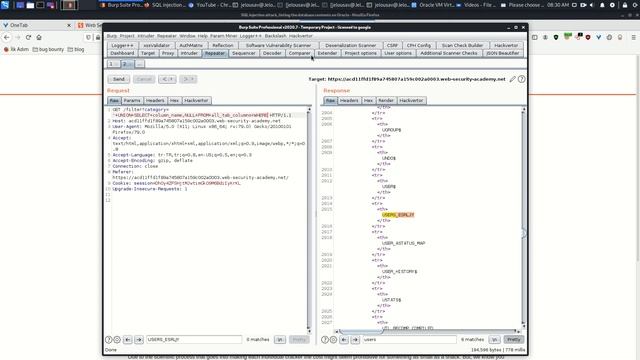
Task: Switch to the Dashboard tab
Action: point(122,53)
